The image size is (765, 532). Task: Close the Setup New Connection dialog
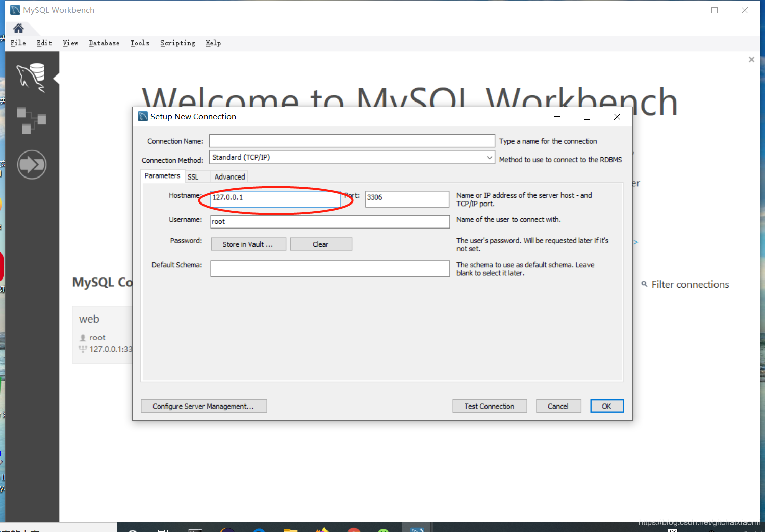point(617,117)
